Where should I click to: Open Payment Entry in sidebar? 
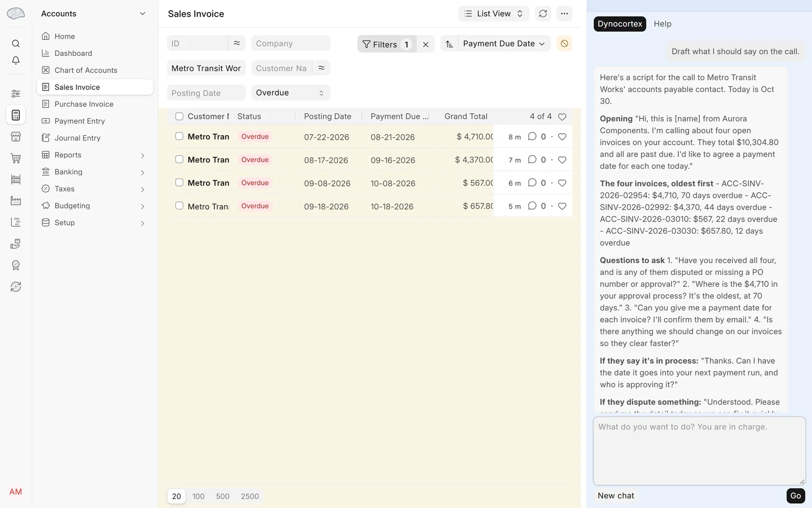click(x=95, y=121)
